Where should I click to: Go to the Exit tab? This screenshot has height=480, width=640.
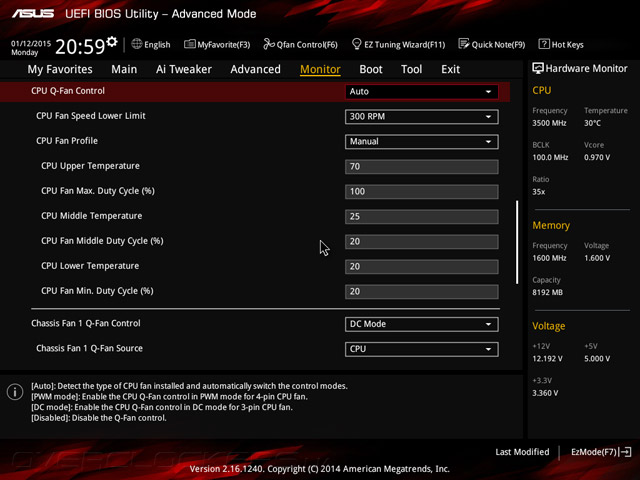[x=451, y=69]
